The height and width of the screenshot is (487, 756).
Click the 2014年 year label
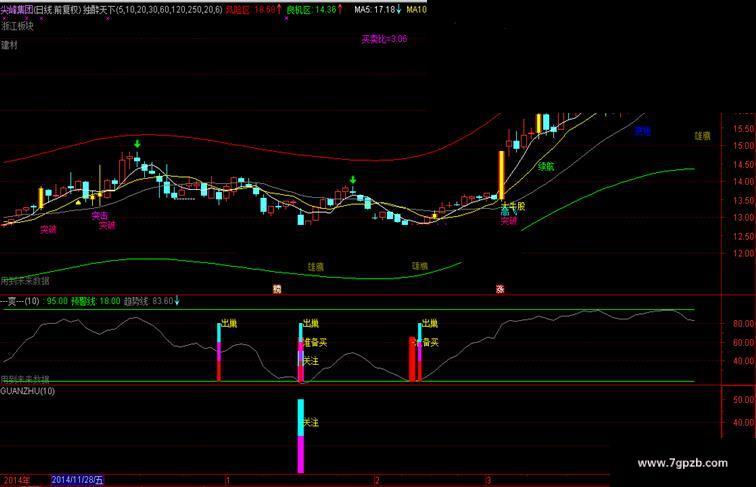17,480
